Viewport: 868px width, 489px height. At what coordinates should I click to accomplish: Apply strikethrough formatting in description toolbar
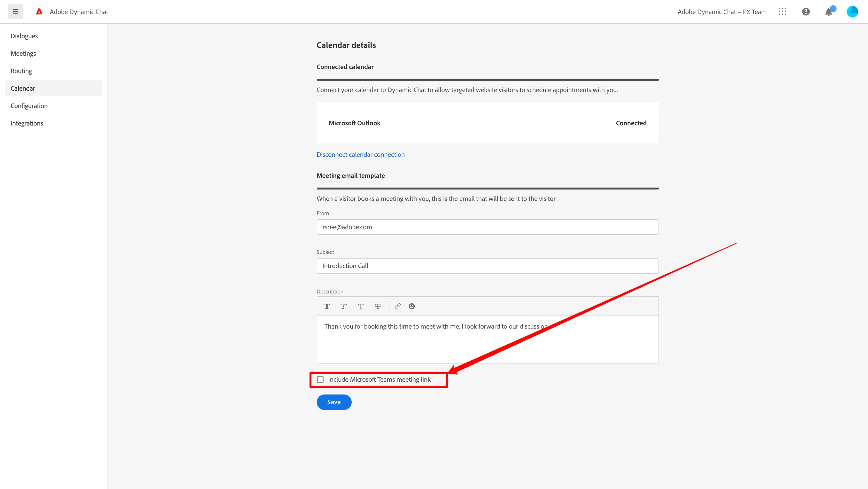pos(377,306)
